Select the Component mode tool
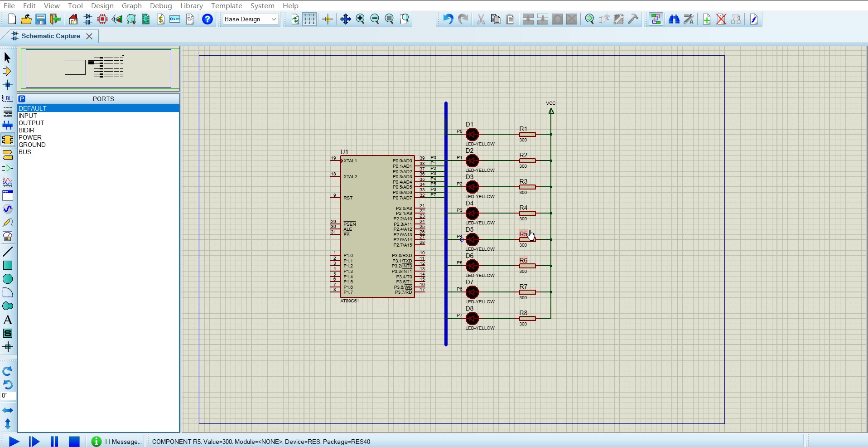 pos(8,71)
